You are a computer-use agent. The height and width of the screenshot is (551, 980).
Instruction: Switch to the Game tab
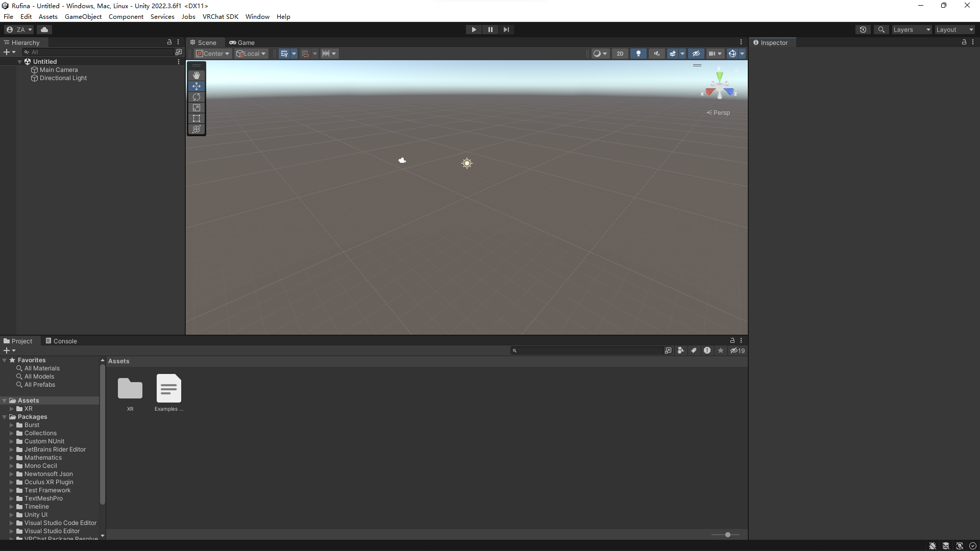tap(242, 43)
